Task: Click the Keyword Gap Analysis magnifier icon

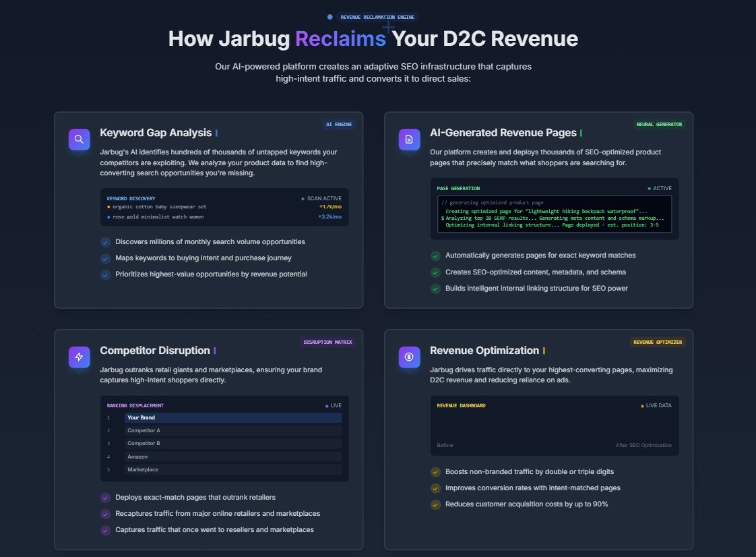Action: coord(79,140)
